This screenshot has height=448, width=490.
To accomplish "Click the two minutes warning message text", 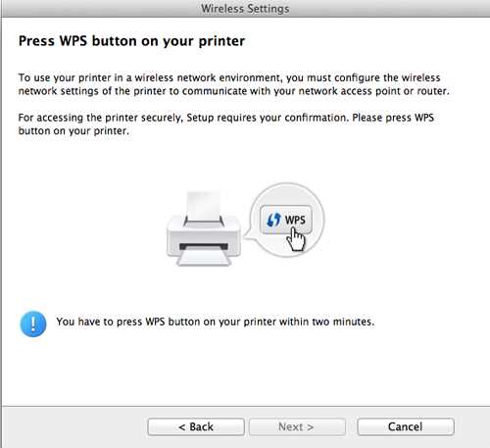I will [216, 322].
